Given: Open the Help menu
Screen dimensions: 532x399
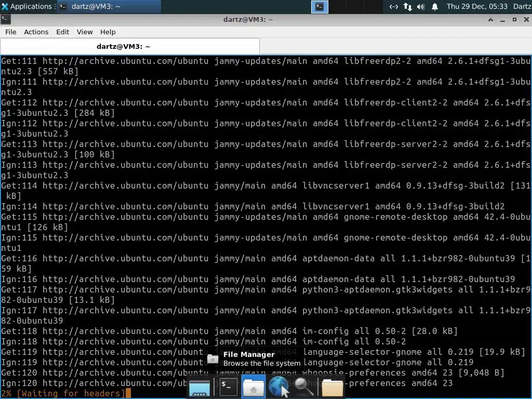Looking at the screenshot, I should (x=108, y=32).
